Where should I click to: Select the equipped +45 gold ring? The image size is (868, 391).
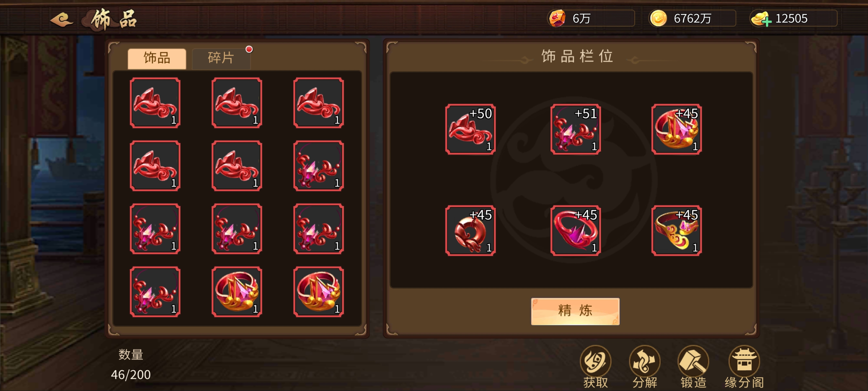[676, 231]
